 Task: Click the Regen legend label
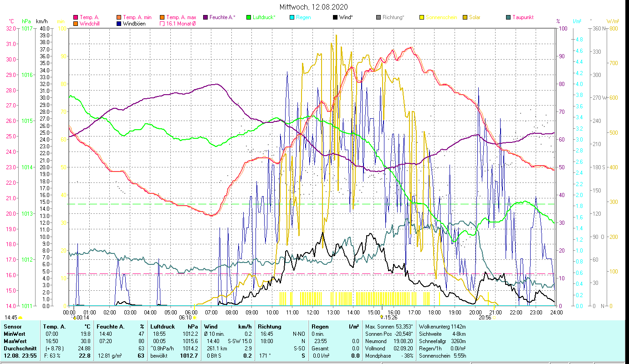tap(303, 17)
